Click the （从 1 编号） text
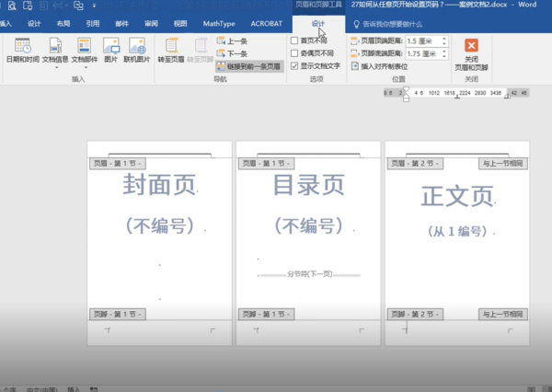Screen dimensions: 552x392 (x=457, y=231)
